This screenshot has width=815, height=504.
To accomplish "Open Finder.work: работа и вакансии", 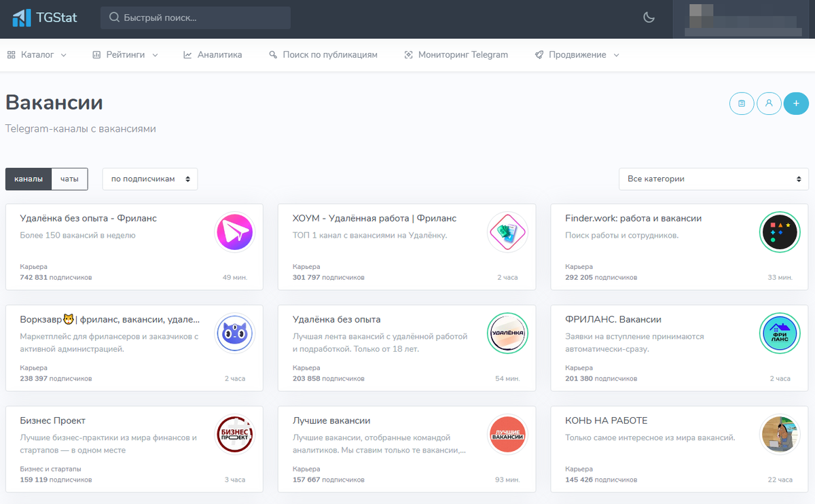I will coord(633,218).
